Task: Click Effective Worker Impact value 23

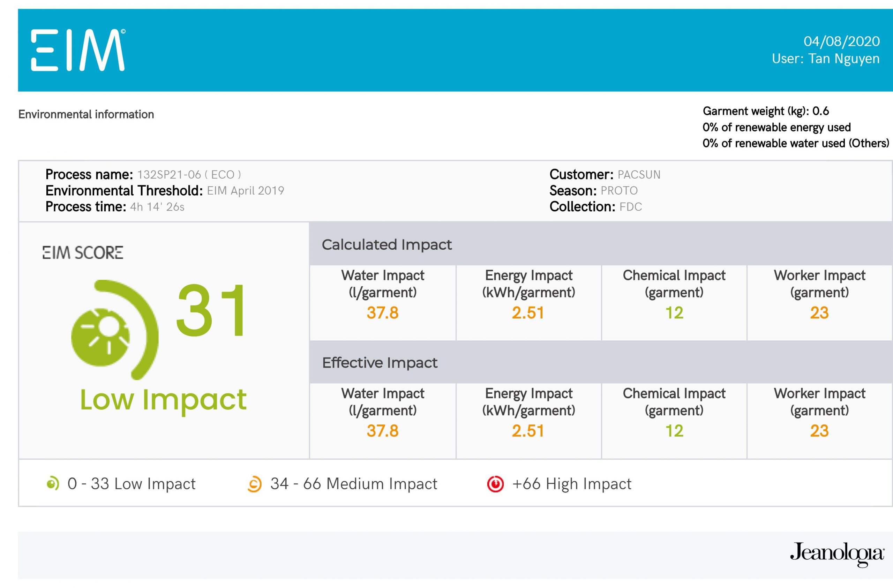Action: click(x=819, y=431)
